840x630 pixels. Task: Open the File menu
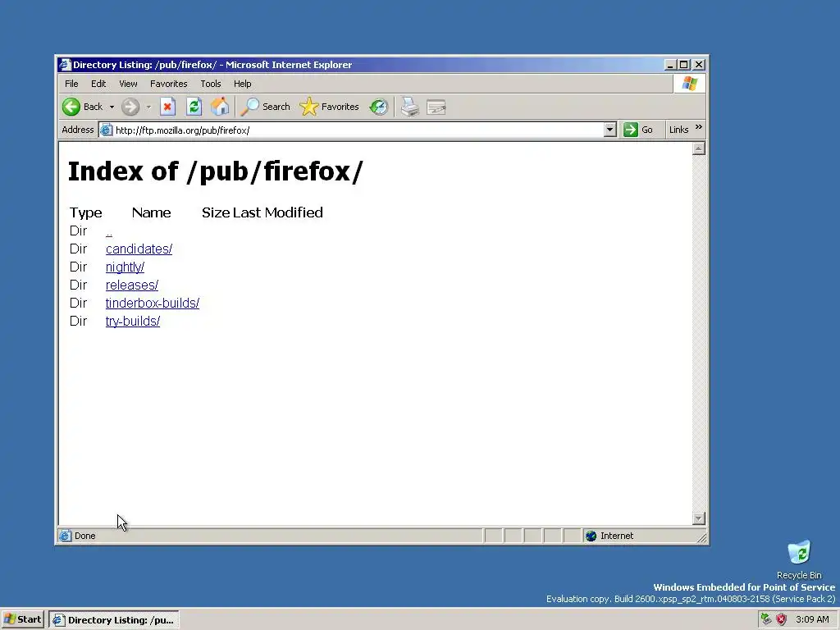[71, 84]
